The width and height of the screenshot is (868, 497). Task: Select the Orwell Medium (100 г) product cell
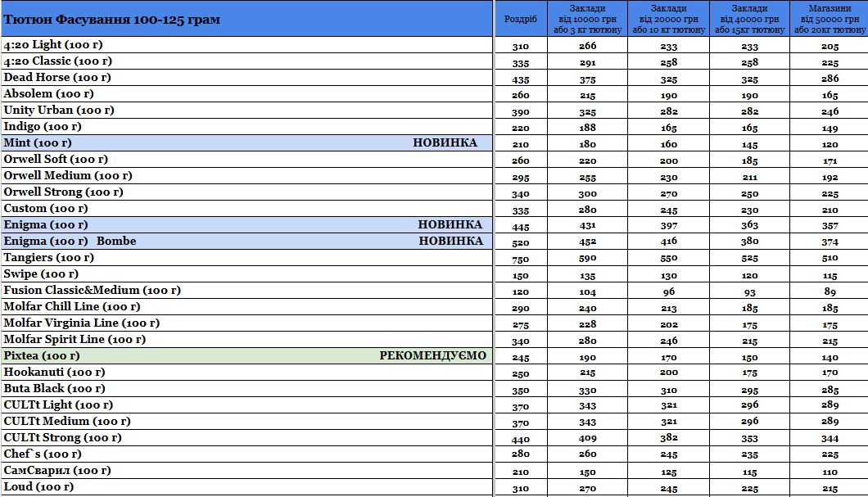pos(68,176)
